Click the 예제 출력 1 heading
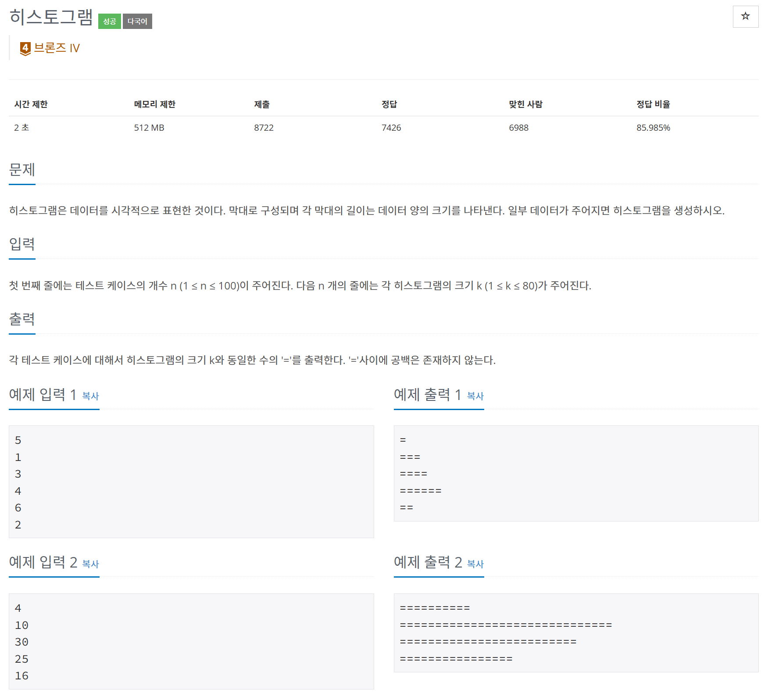This screenshot has height=700, width=768. point(428,394)
